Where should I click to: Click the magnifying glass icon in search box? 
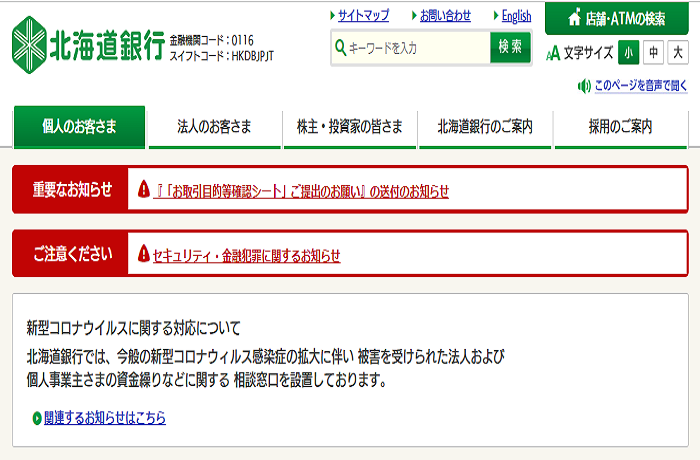340,47
